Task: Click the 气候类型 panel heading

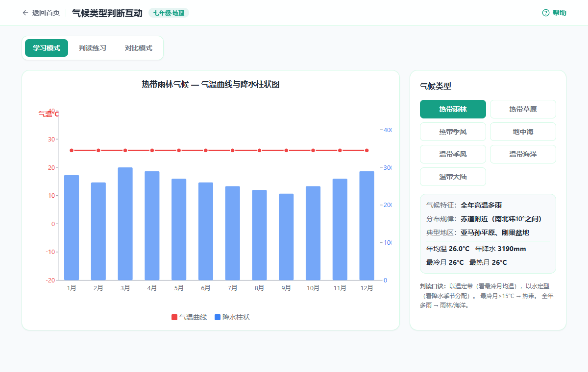Action: pos(436,86)
